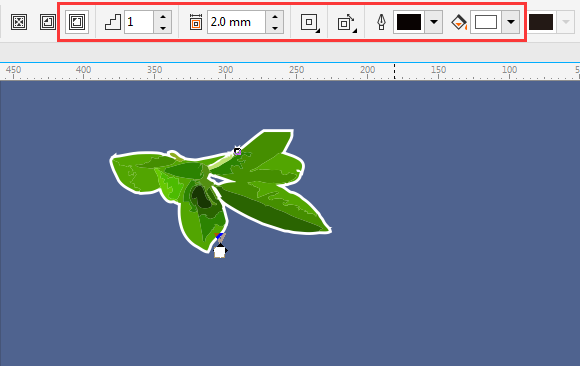Click the white square contour end handle
The height and width of the screenshot is (366, 580).
220,252
